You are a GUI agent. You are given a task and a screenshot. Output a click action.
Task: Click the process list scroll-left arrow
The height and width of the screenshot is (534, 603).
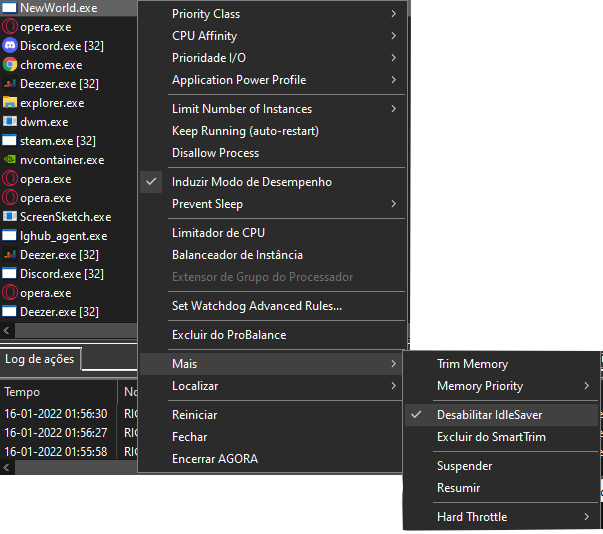7,330
